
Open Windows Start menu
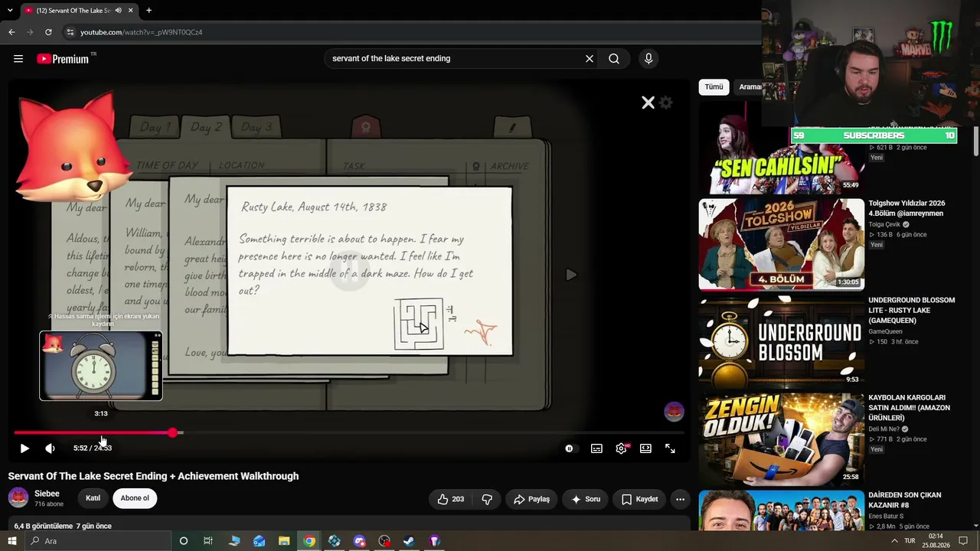pyautogui.click(x=11, y=541)
